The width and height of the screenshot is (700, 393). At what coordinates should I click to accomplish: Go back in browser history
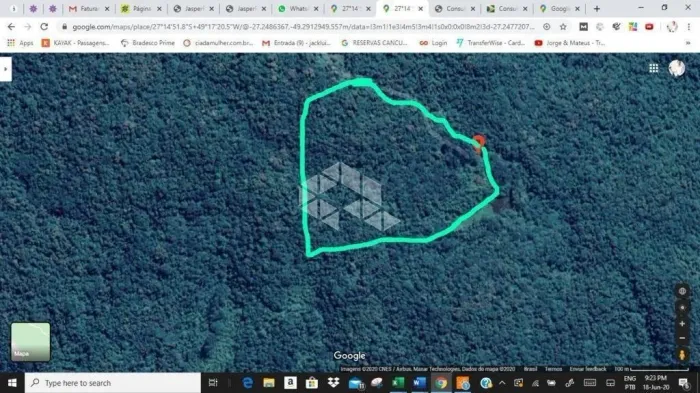[x=11, y=27]
